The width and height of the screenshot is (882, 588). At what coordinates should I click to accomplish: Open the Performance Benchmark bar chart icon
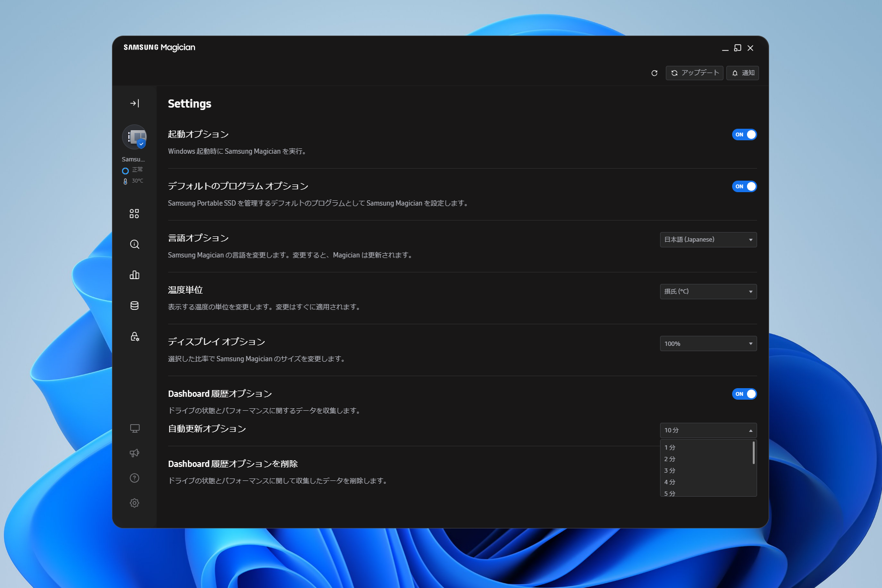pyautogui.click(x=135, y=275)
